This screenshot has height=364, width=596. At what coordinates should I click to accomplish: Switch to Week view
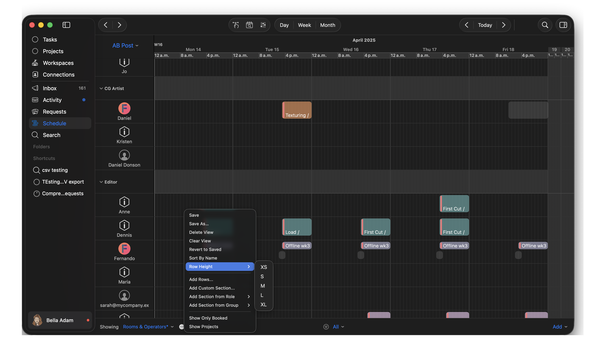pyautogui.click(x=304, y=25)
